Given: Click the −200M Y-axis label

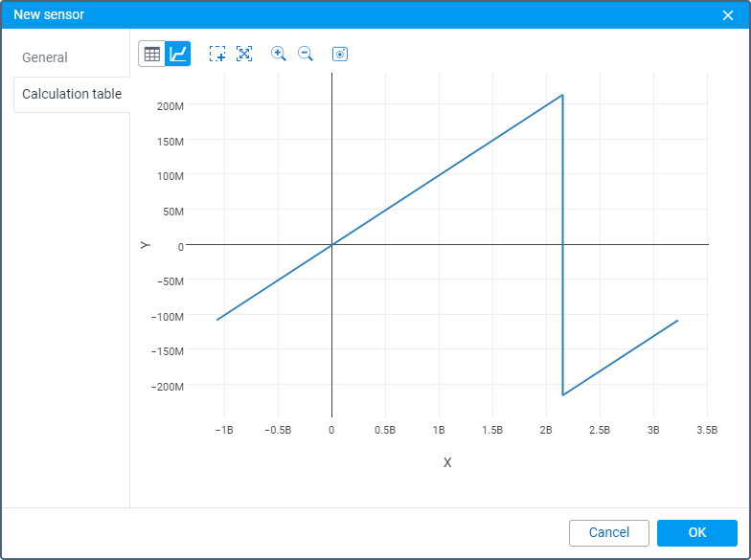Looking at the screenshot, I should click(167, 387).
